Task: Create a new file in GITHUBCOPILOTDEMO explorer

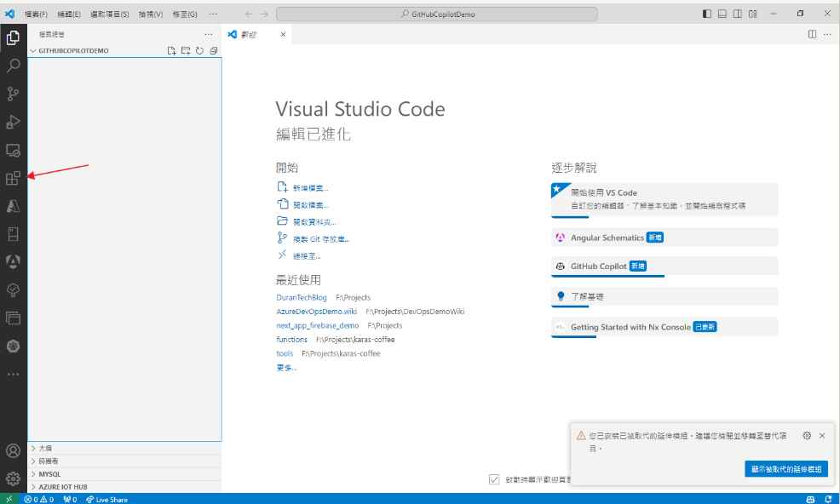Action: point(171,50)
